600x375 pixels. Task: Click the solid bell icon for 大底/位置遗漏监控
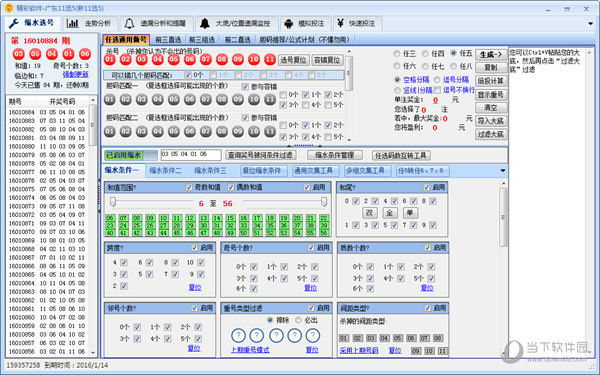205,23
